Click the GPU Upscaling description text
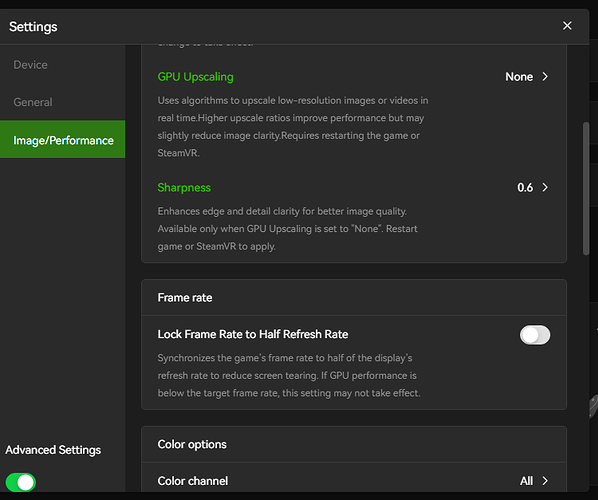598x500 pixels. (x=293, y=127)
